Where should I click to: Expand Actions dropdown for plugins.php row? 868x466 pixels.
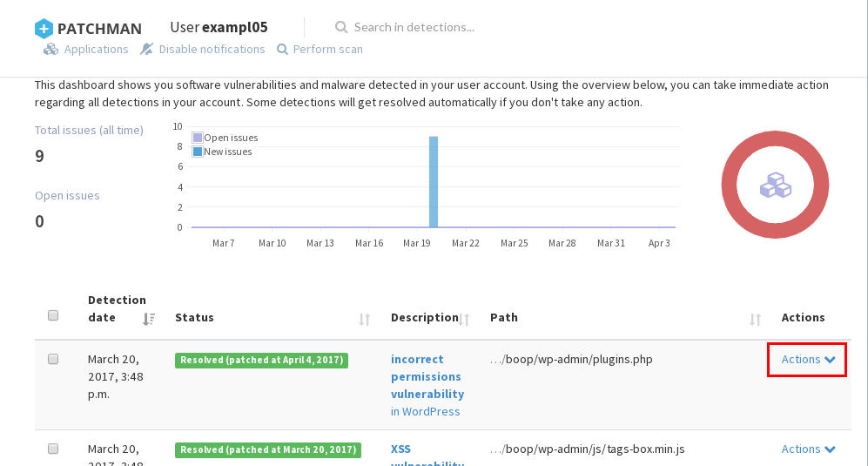[808, 359]
